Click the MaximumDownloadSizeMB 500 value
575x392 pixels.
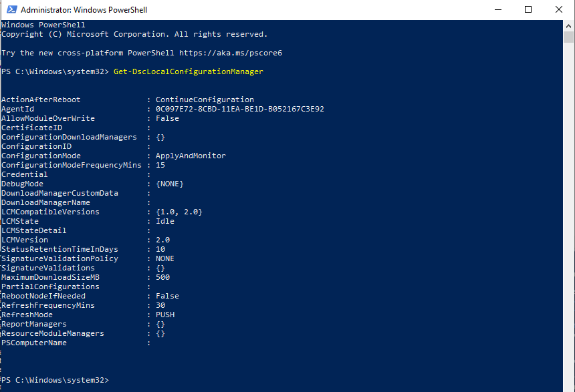coord(162,277)
